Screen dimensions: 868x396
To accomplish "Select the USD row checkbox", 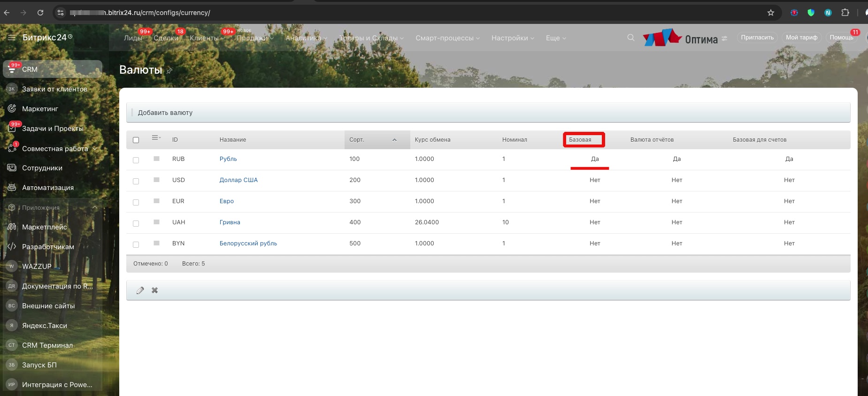I will [x=136, y=181].
